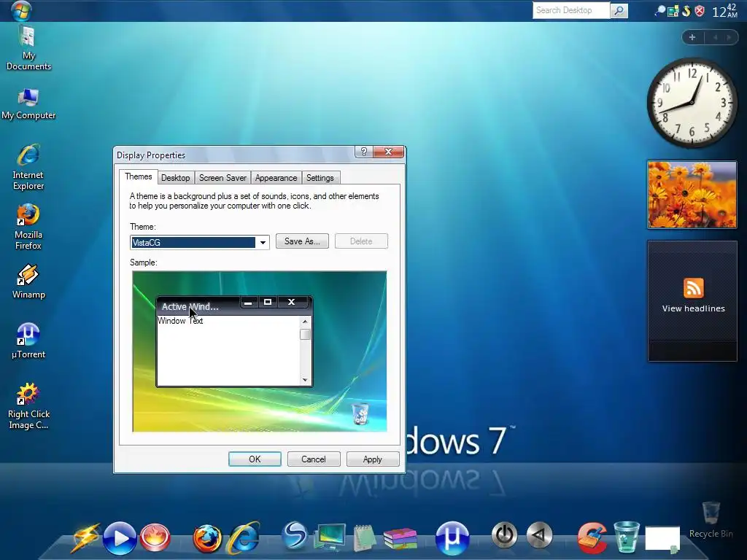Click the Apply button
Viewport: 747px width, 560px height.
tap(373, 459)
